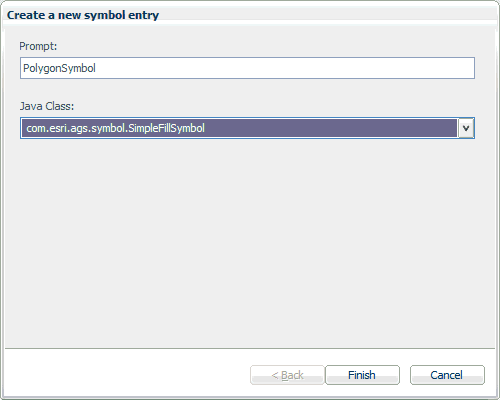Click the header bar right of the title

(x=327, y=15)
